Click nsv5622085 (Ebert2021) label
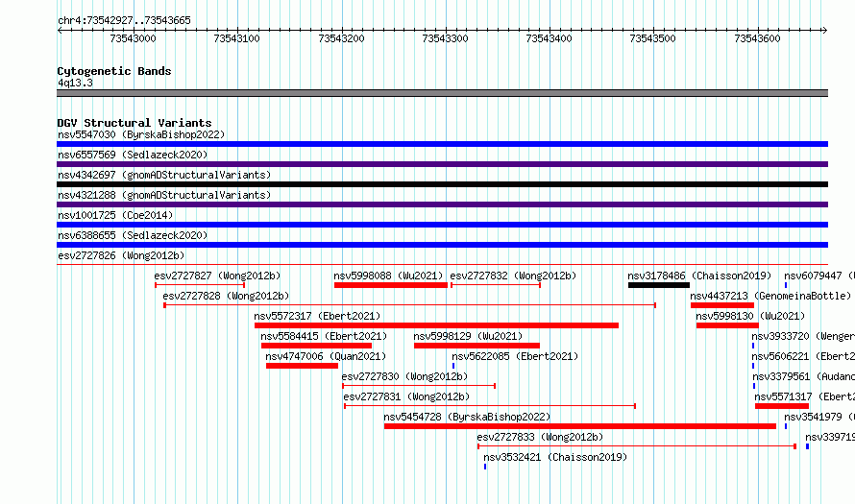Viewport: 855px width, 504px height. [515, 356]
